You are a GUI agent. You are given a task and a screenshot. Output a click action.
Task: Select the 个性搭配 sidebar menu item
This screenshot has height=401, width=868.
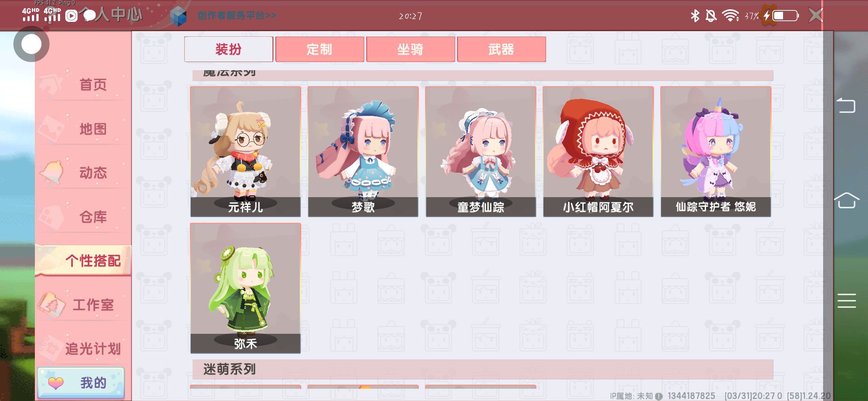click(x=83, y=261)
